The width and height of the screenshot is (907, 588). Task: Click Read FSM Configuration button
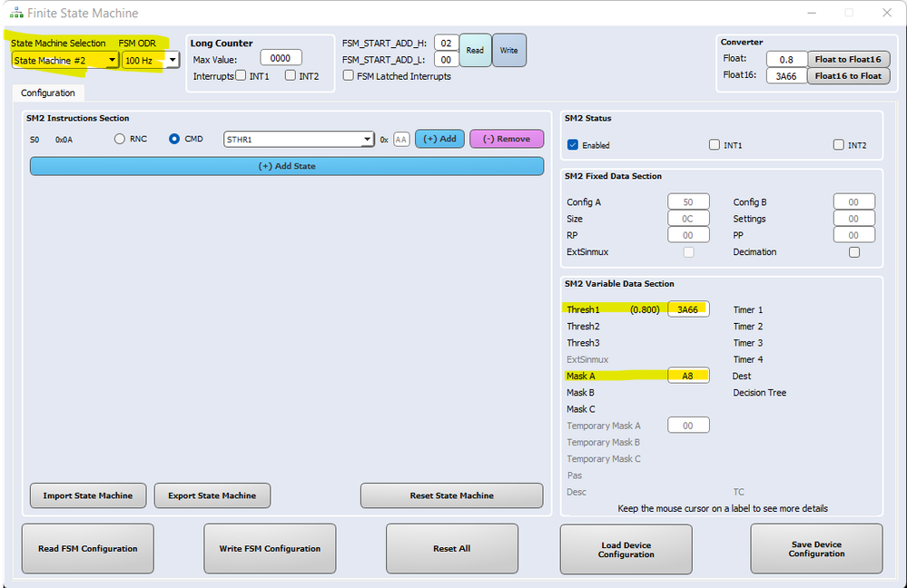(x=88, y=549)
